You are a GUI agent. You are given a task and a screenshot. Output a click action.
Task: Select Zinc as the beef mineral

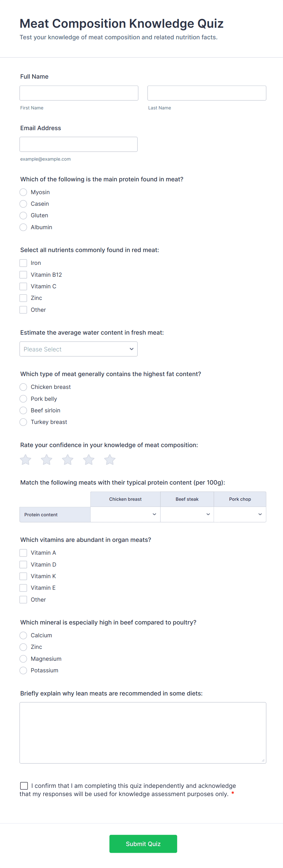pyautogui.click(x=23, y=647)
